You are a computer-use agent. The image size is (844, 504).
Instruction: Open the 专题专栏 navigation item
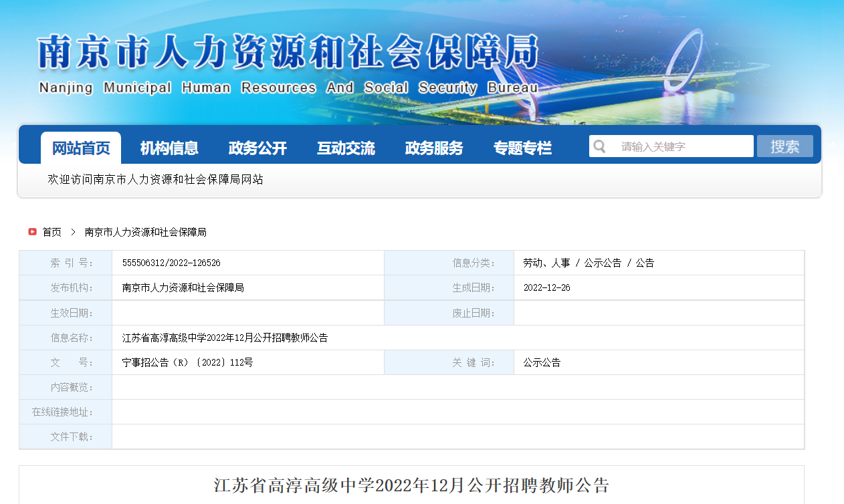[522, 148]
